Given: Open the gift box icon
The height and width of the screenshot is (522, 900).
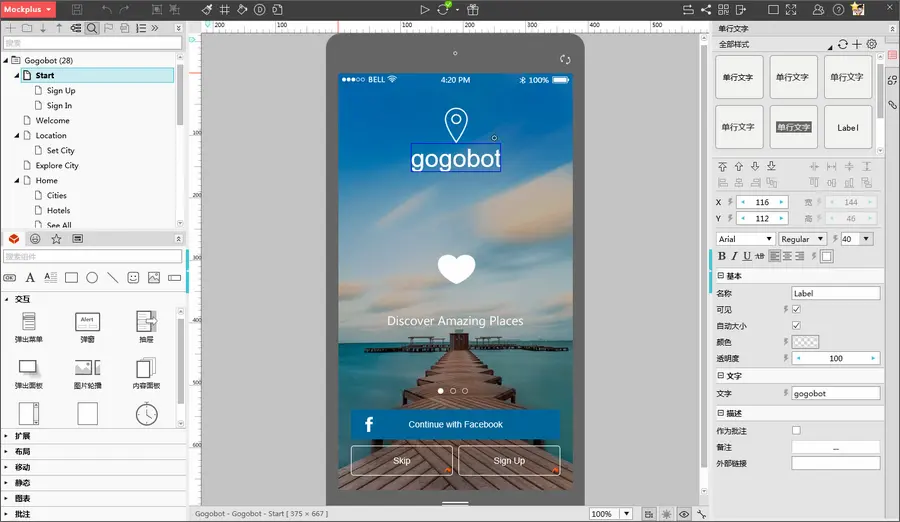Looking at the screenshot, I should [x=472, y=10].
